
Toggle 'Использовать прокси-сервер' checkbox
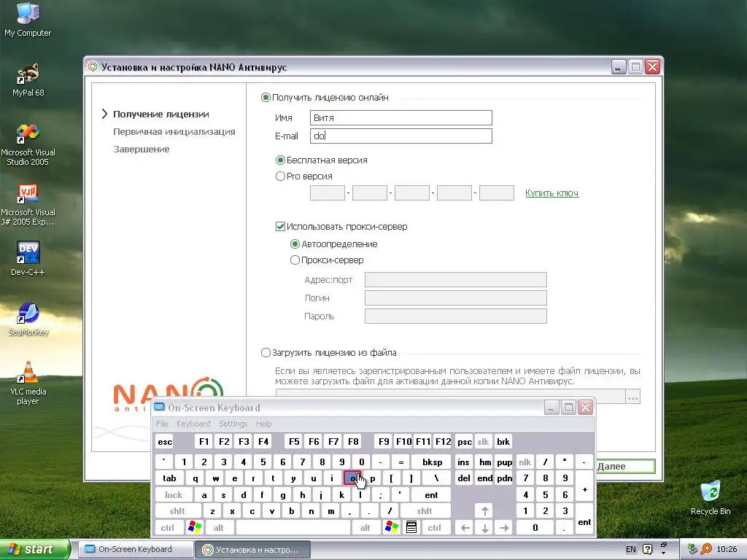coord(280,227)
